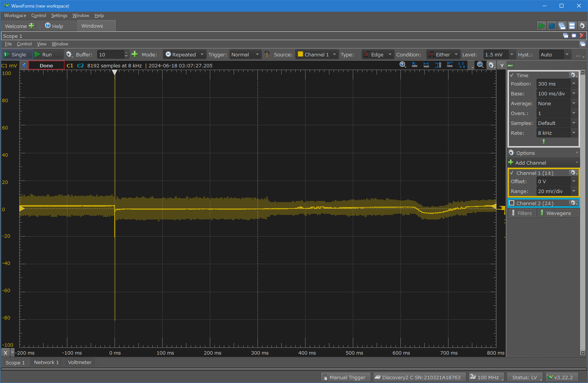Click the Options gear icon in side panel

coord(511,153)
